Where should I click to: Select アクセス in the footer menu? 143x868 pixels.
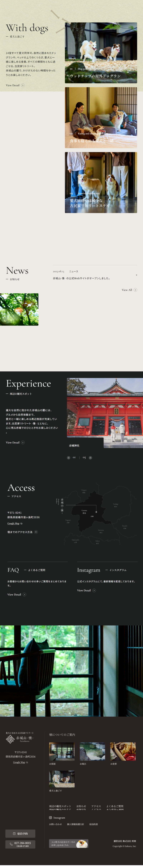(x=96, y=806)
